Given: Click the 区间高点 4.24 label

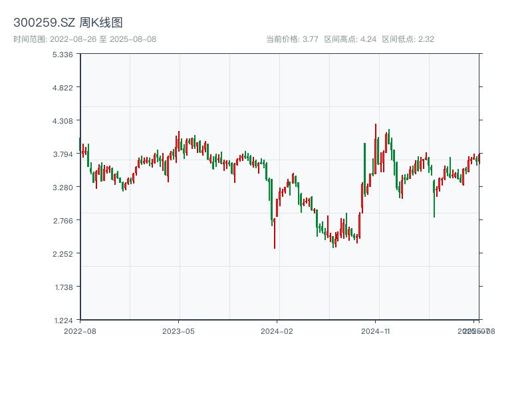Looking at the screenshot, I should pos(350,39).
